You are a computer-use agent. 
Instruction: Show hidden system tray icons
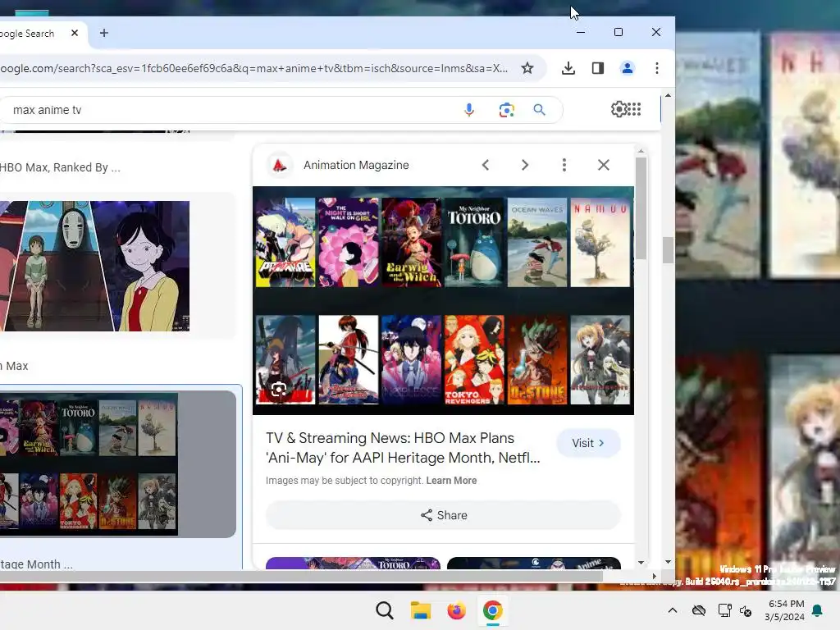pyautogui.click(x=673, y=610)
